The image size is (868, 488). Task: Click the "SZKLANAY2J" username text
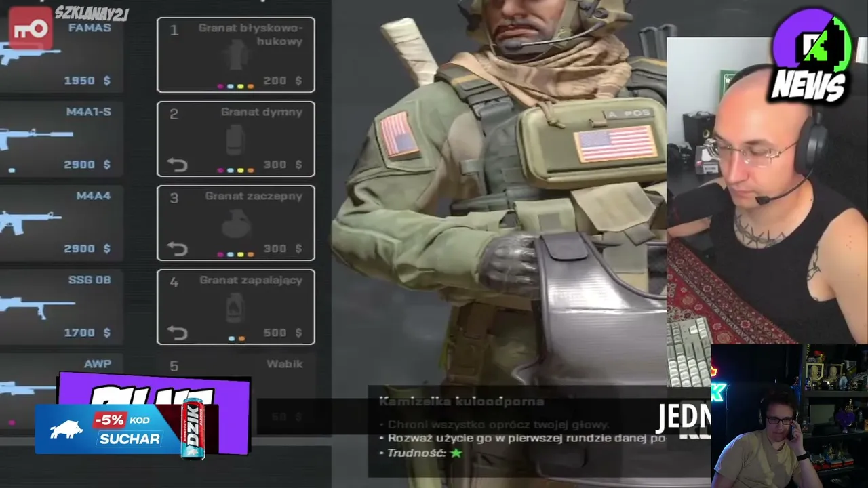[x=92, y=13]
